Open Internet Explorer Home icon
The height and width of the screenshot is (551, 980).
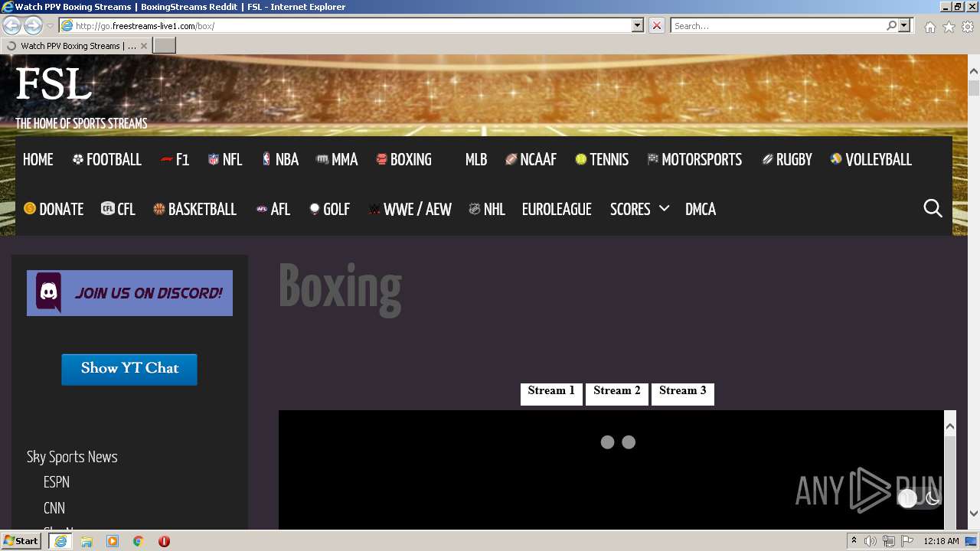tap(929, 27)
